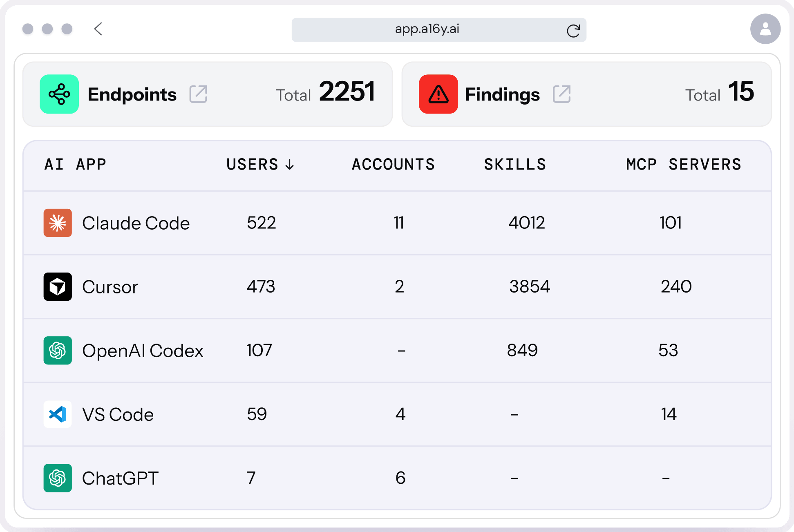The image size is (794, 532).
Task: Open the user profile avatar
Action: 765,29
